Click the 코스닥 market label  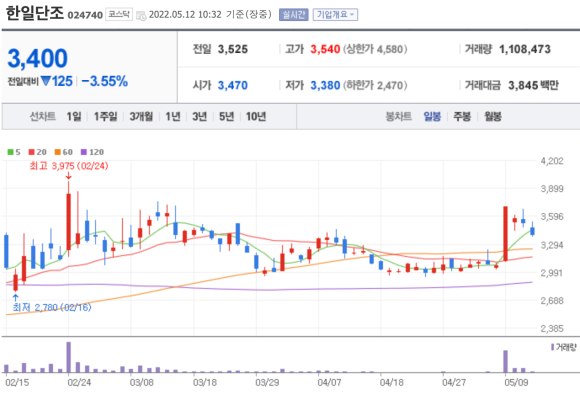(119, 14)
